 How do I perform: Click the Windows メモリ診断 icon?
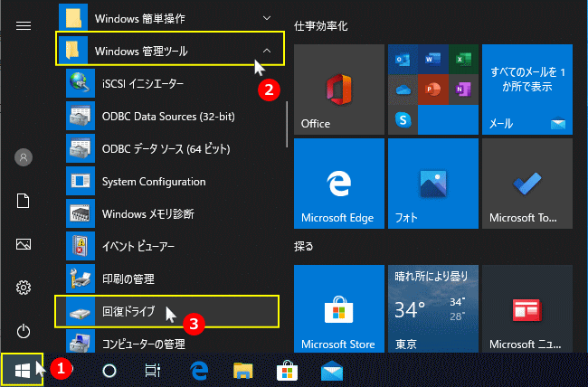[x=81, y=213]
